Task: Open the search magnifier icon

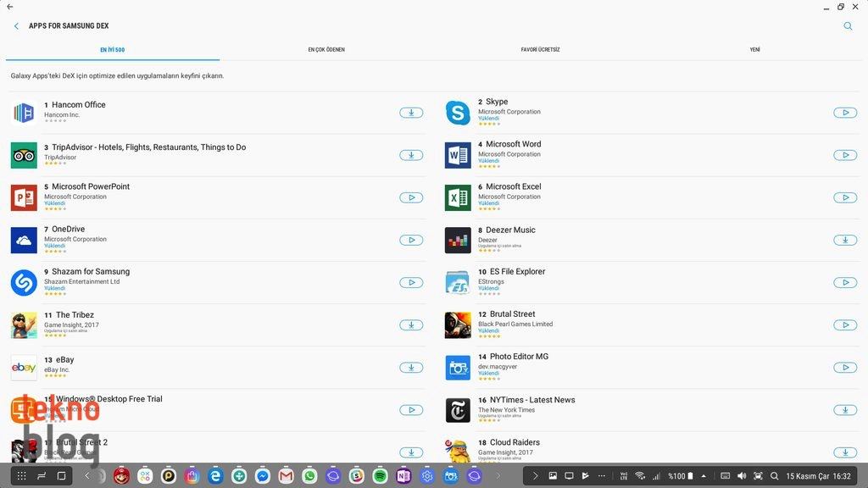Action: [x=848, y=26]
